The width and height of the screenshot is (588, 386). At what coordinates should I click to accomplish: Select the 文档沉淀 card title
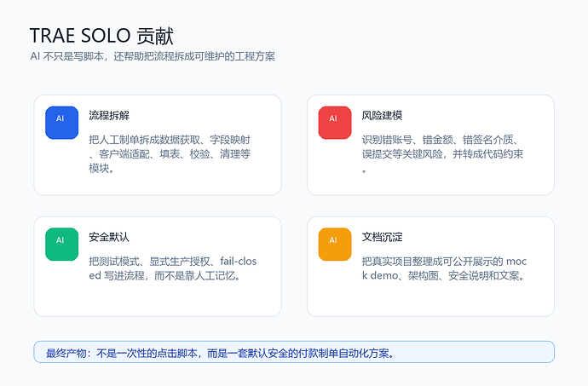pyautogui.click(x=382, y=237)
